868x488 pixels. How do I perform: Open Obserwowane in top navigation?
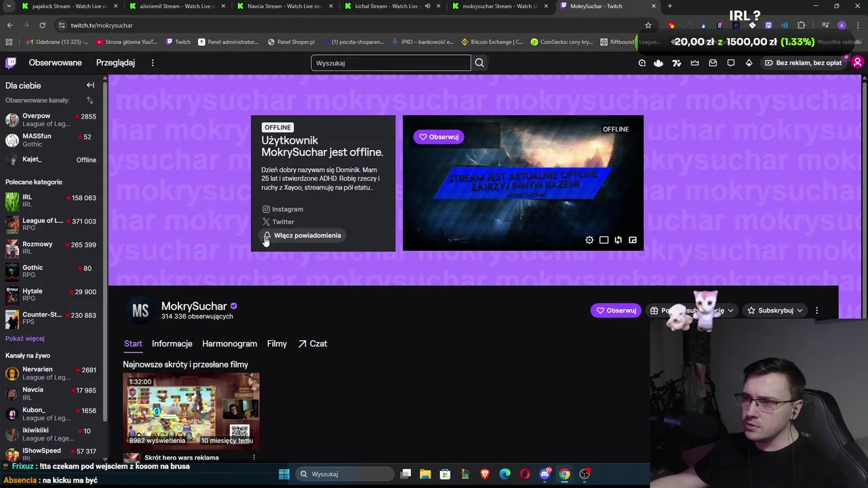tap(55, 62)
